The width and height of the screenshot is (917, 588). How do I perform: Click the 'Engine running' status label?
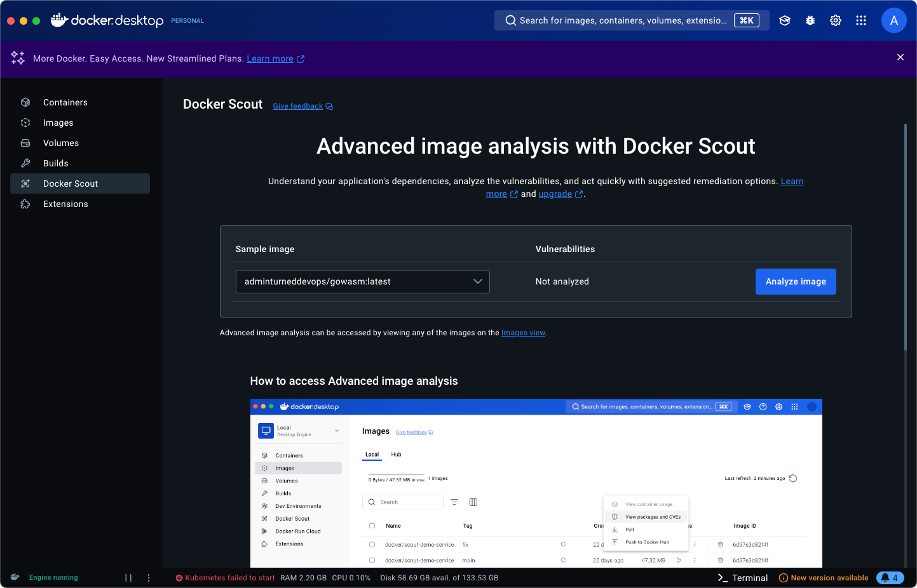53,577
